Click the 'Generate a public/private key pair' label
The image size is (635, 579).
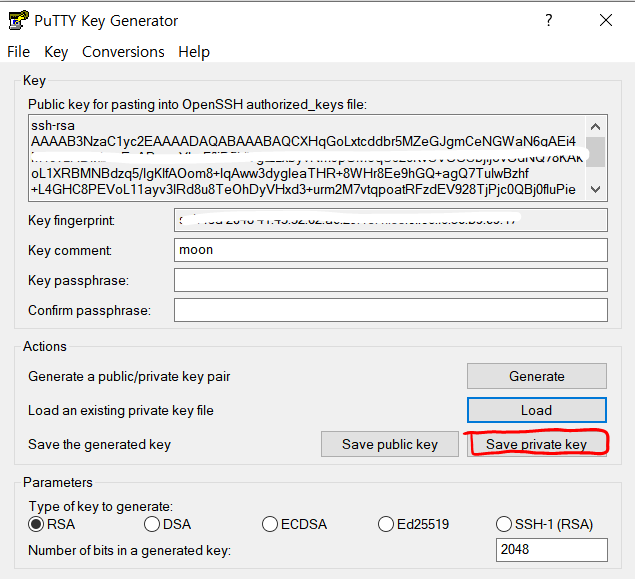point(129,377)
